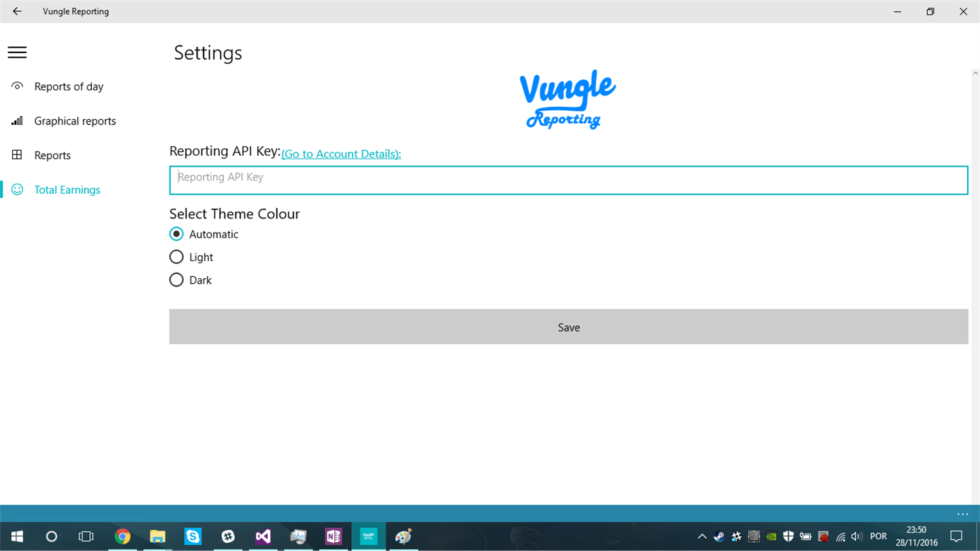Screen dimensions: 980x551
Task: Launch Google Chrome from the taskbar
Action: pyautogui.click(x=122, y=537)
